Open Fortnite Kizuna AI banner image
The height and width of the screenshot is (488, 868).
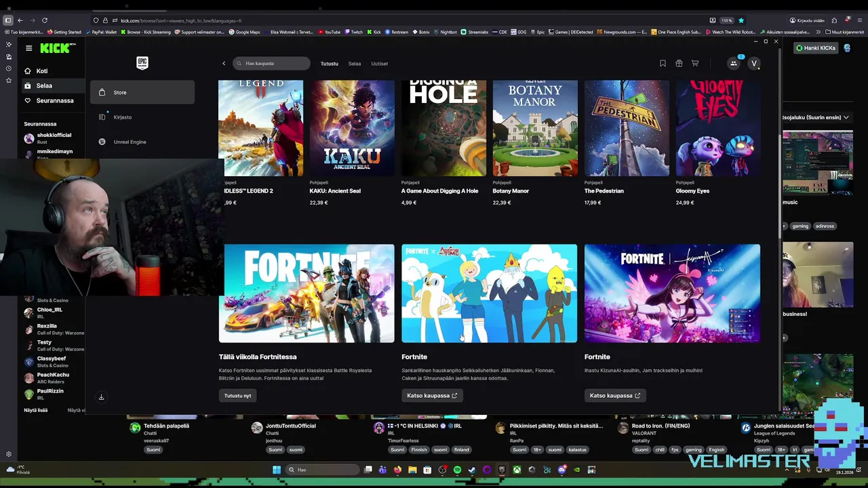click(672, 293)
